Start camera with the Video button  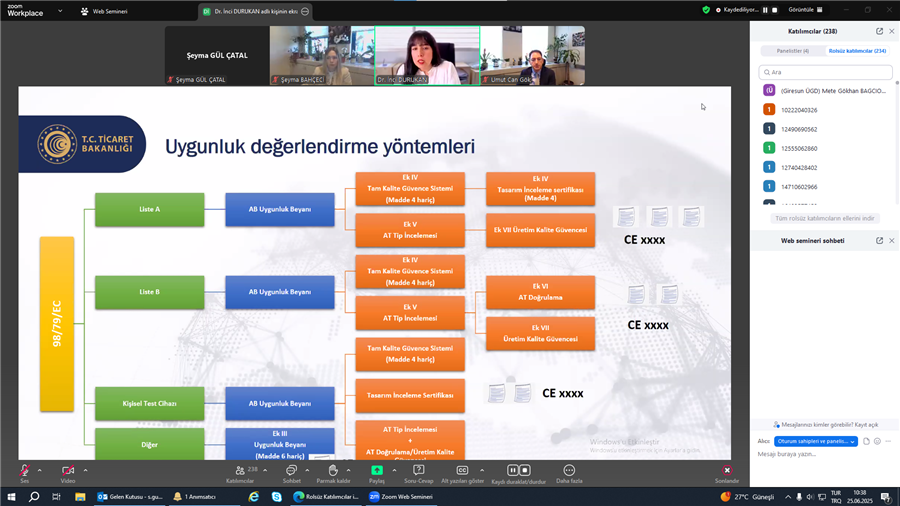[68, 472]
